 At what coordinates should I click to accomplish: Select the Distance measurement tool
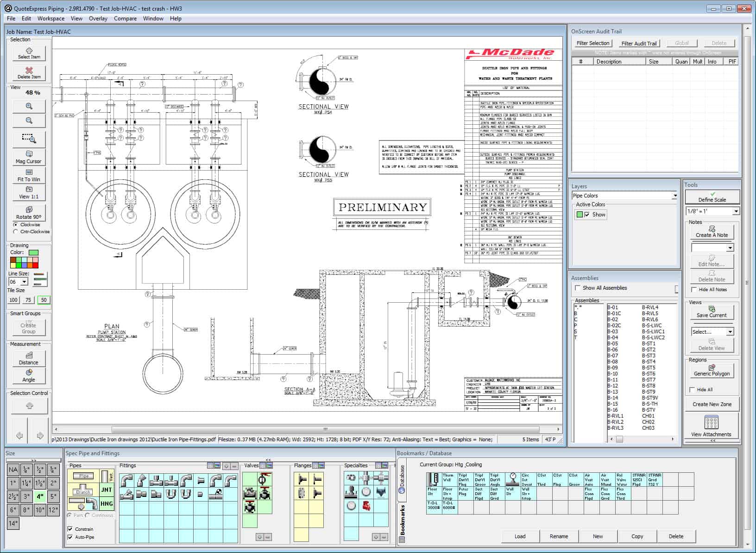point(29,358)
